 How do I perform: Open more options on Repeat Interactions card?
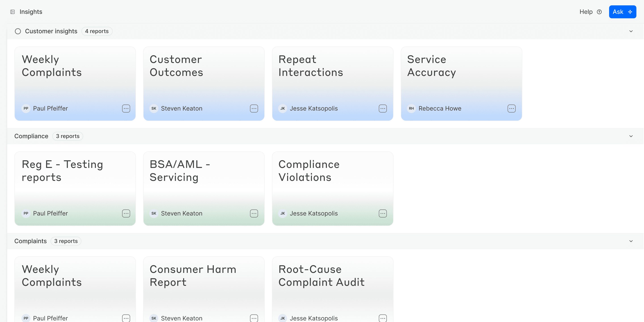click(383, 109)
